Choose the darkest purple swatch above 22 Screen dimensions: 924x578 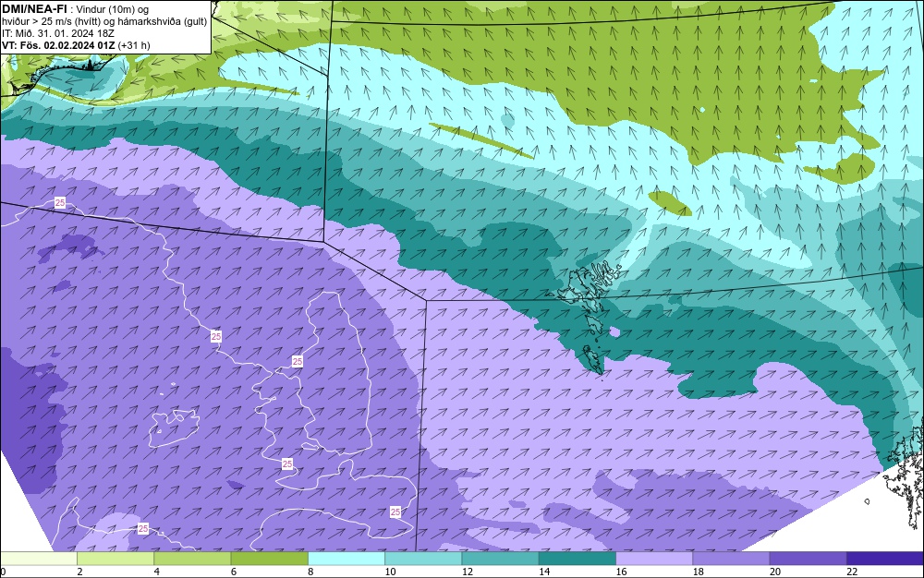tap(885, 559)
